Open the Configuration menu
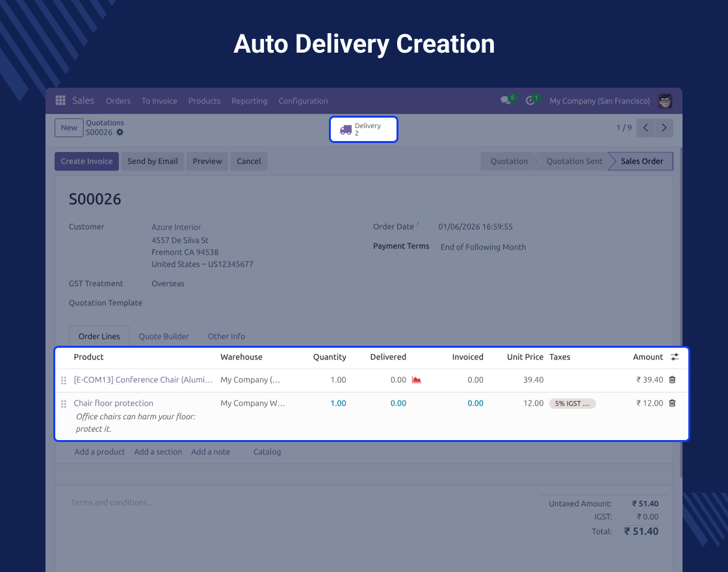Viewport: 728px width, 572px height. point(303,101)
